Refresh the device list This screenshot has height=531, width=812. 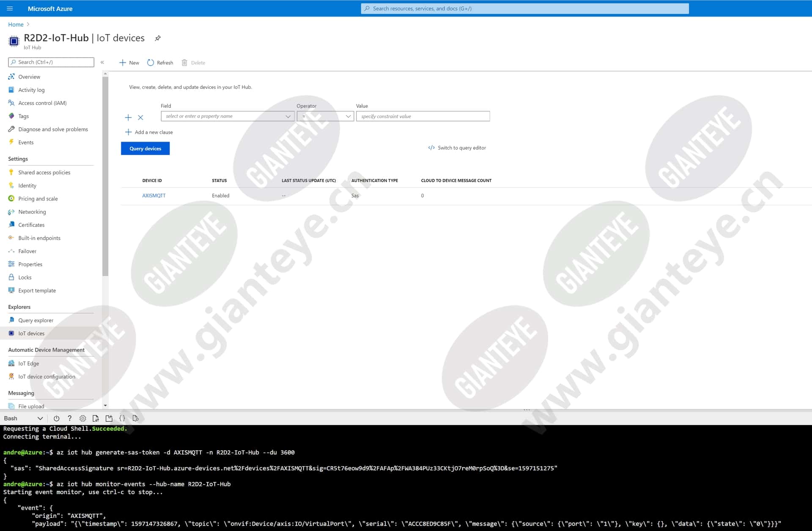160,63
